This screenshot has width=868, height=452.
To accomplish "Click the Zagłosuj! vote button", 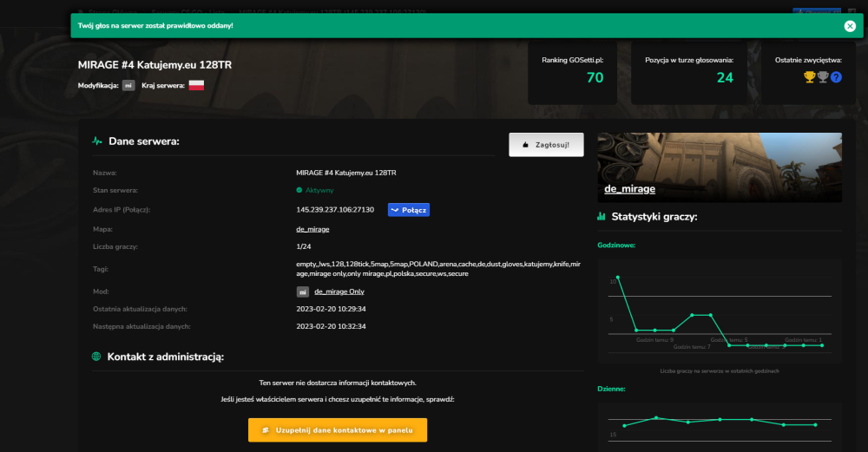I will (546, 145).
